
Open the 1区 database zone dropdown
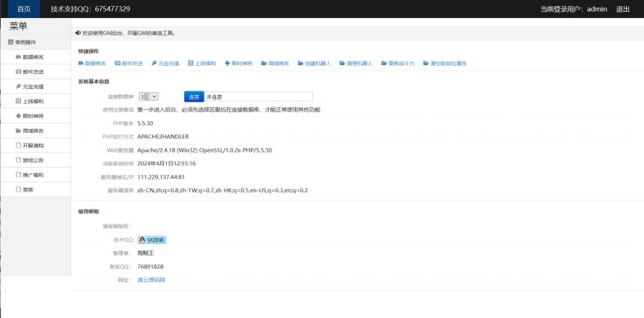click(148, 97)
